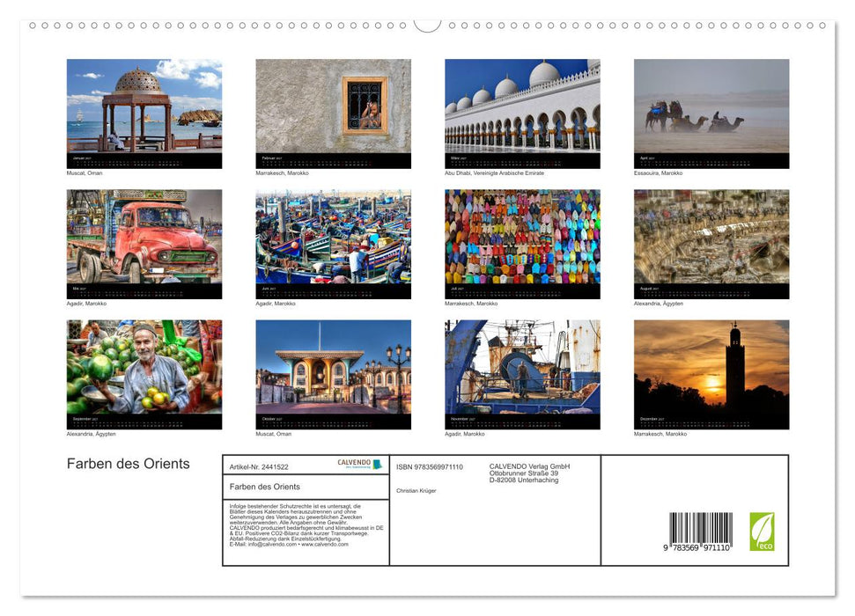
Task: Select the Marrakesch window February photo
Action: [x=333, y=114]
